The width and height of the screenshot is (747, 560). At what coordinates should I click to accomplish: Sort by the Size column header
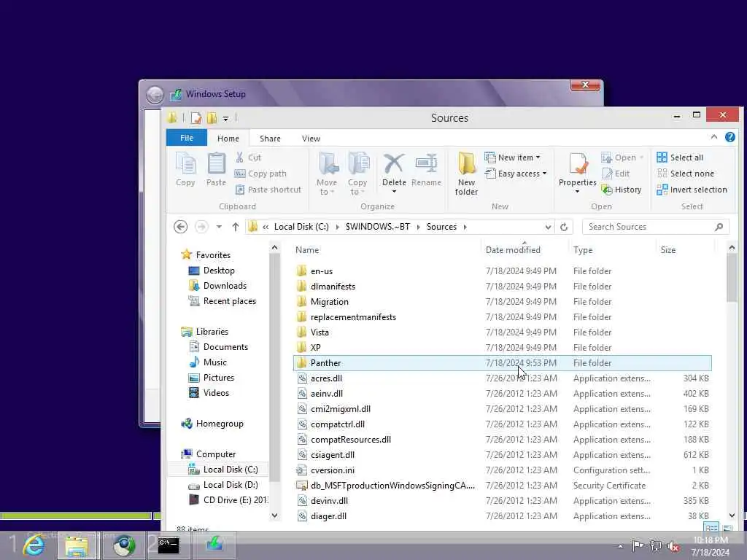pyautogui.click(x=685, y=250)
